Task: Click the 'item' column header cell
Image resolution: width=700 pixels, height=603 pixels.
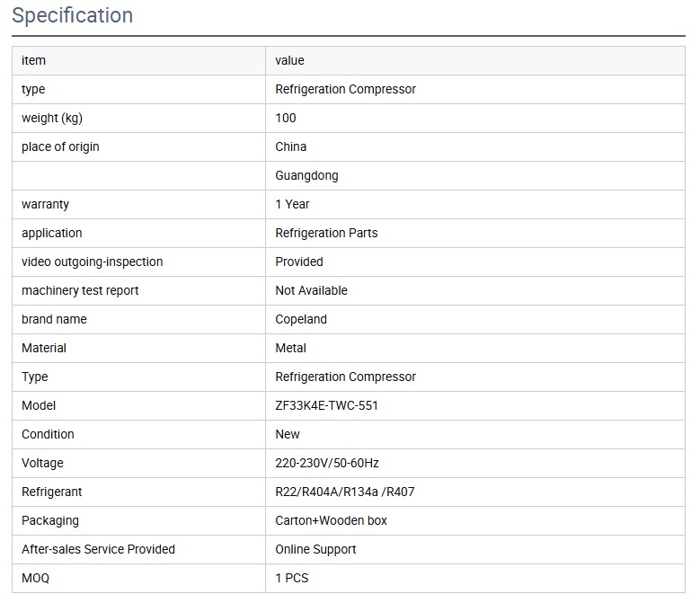Action: (33, 60)
